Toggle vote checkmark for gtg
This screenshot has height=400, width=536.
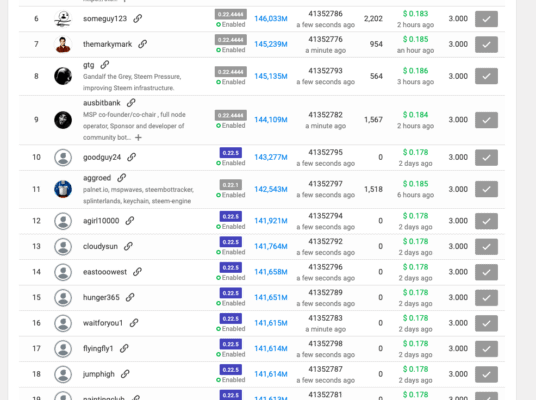[x=486, y=76]
